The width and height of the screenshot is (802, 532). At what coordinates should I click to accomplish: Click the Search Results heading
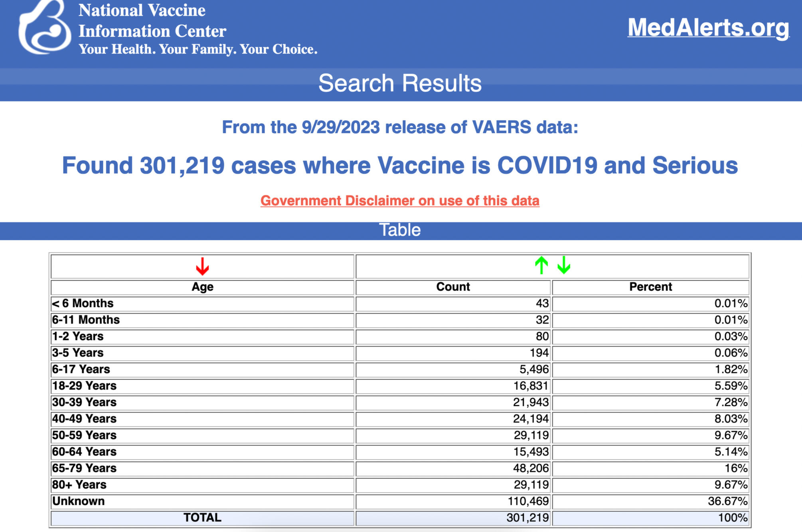(x=400, y=83)
